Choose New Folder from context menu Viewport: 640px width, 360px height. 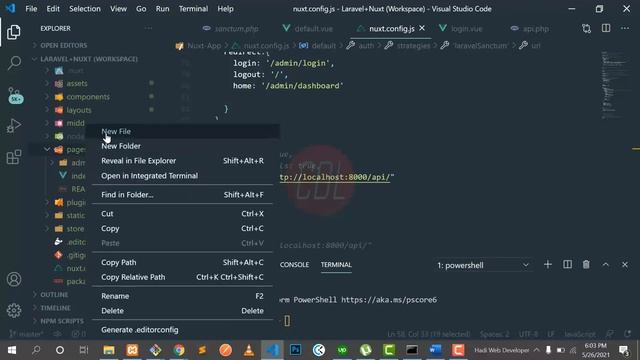point(182,146)
